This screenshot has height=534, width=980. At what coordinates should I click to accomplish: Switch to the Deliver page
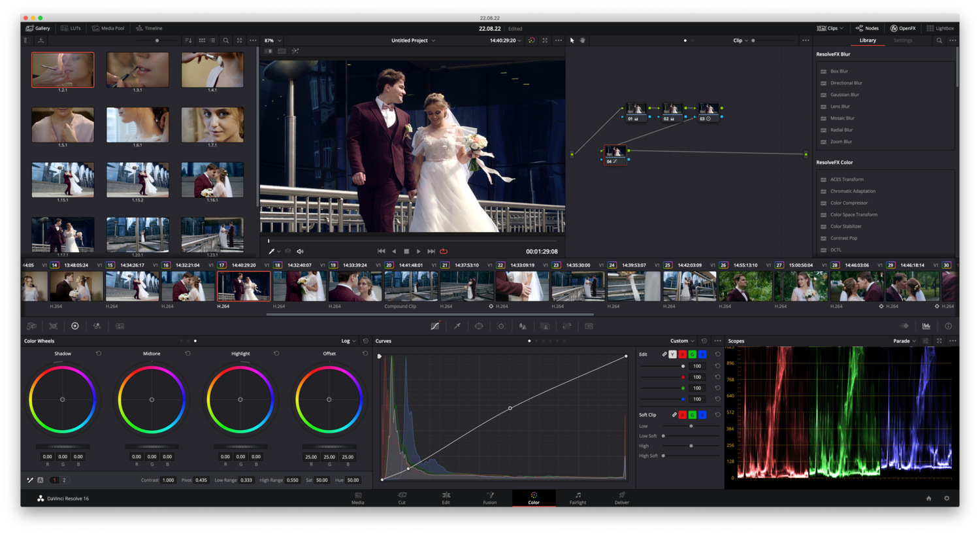pyautogui.click(x=622, y=498)
